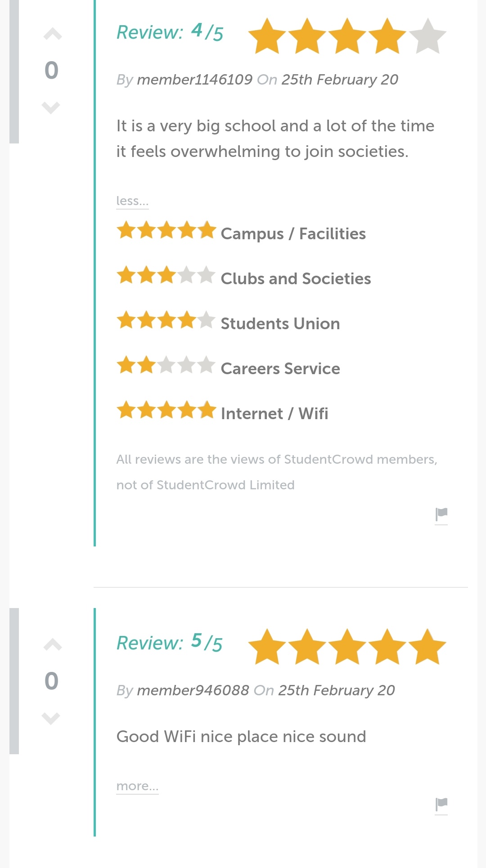This screenshot has height=868, width=486.
Task: Click the Students Union star rating
Action: click(166, 321)
